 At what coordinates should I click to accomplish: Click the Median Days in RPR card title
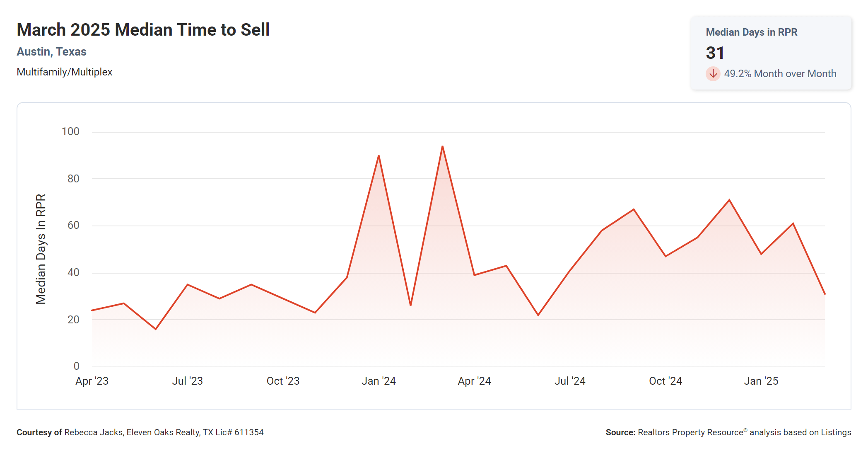pos(751,32)
